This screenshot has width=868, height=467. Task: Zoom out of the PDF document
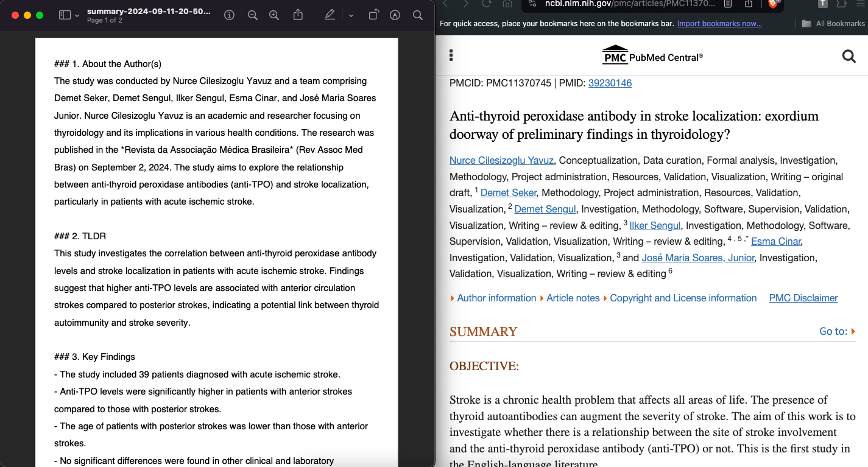click(x=252, y=15)
